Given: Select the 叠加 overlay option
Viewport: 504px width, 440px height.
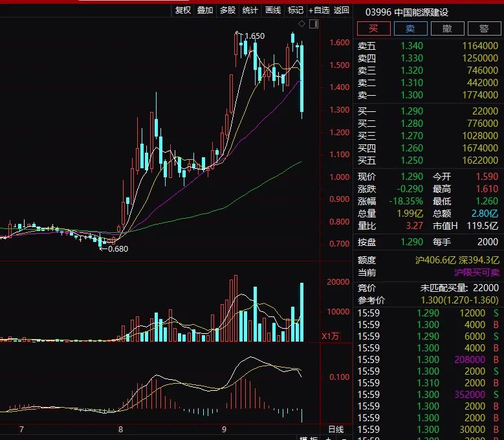Looking at the screenshot, I should [205, 10].
